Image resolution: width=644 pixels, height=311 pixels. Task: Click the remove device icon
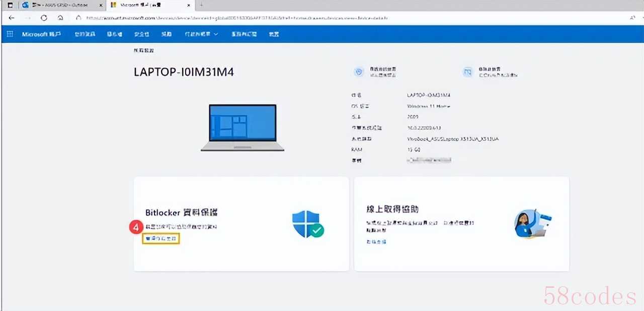(468, 72)
